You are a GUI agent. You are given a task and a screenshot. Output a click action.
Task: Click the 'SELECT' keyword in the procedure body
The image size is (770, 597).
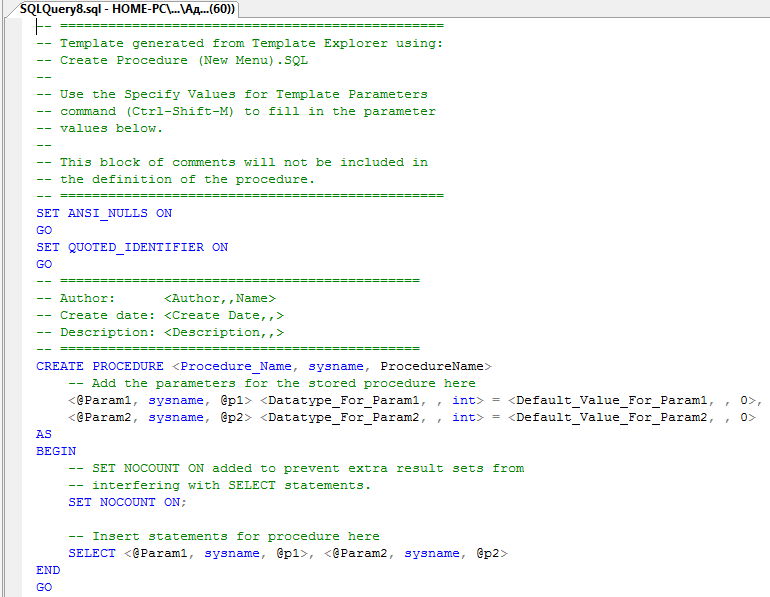(92, 553)
